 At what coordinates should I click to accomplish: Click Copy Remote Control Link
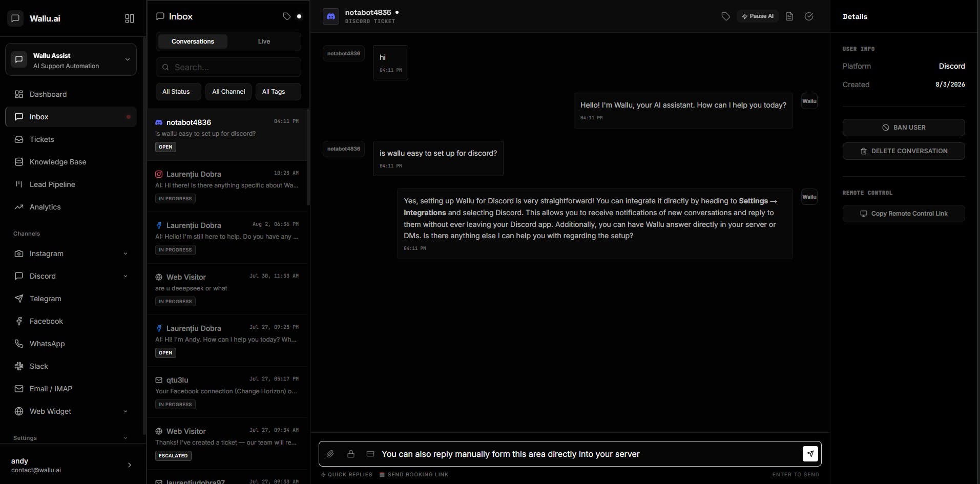(x=904, y=214)
